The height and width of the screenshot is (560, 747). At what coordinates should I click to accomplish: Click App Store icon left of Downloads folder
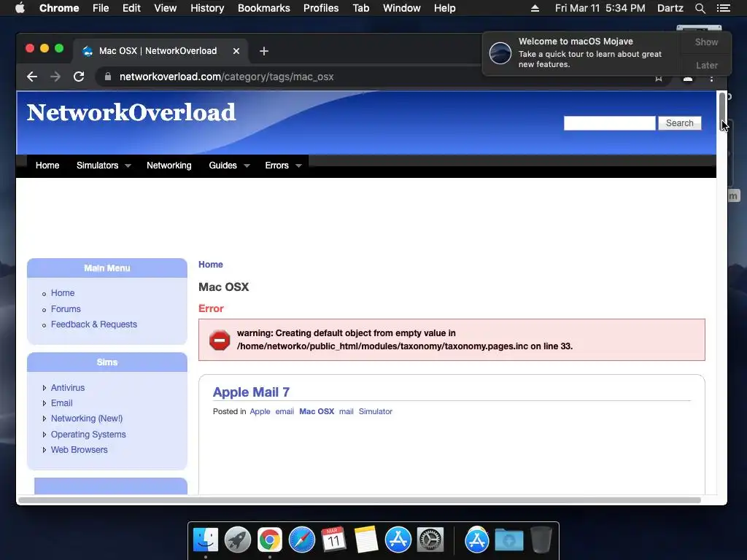pyautogui.click(x=477, y=540)
